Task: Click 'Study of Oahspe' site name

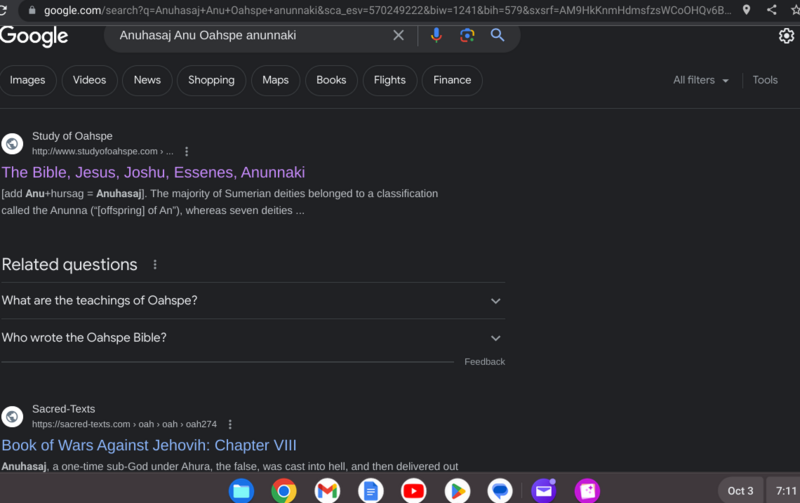Action: pos(72,136)
